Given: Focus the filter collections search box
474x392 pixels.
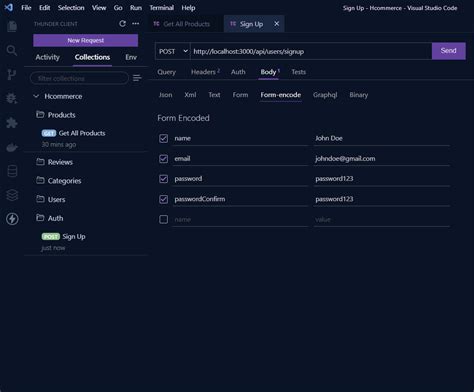Looking at the screenshot, I should [79, 78].
